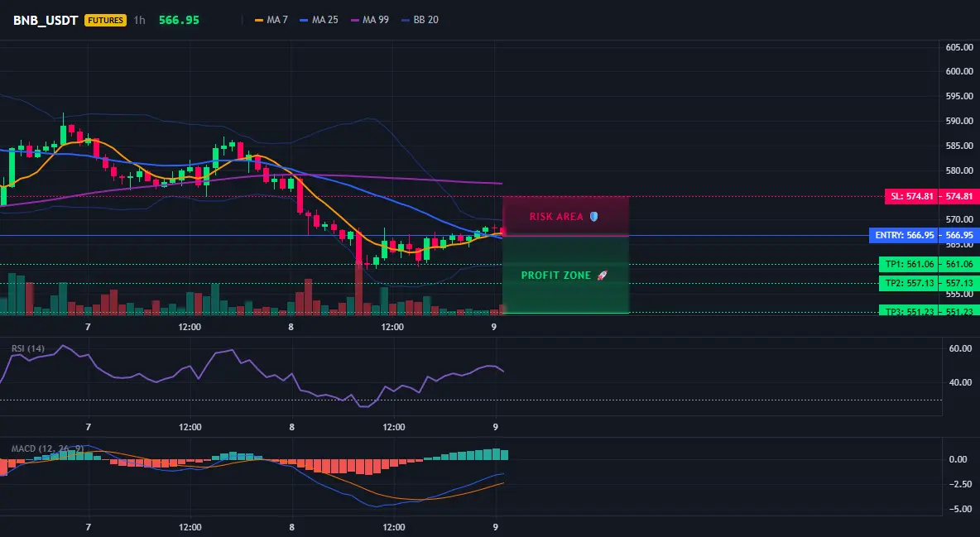
Task: Click the ENTRY: 566.95 label
Action: pos(903,236)
